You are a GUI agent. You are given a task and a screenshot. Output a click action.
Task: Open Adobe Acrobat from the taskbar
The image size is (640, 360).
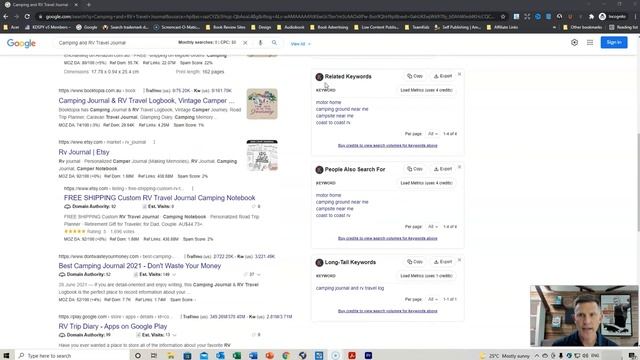pyautogui.click(x=352, y=356)
